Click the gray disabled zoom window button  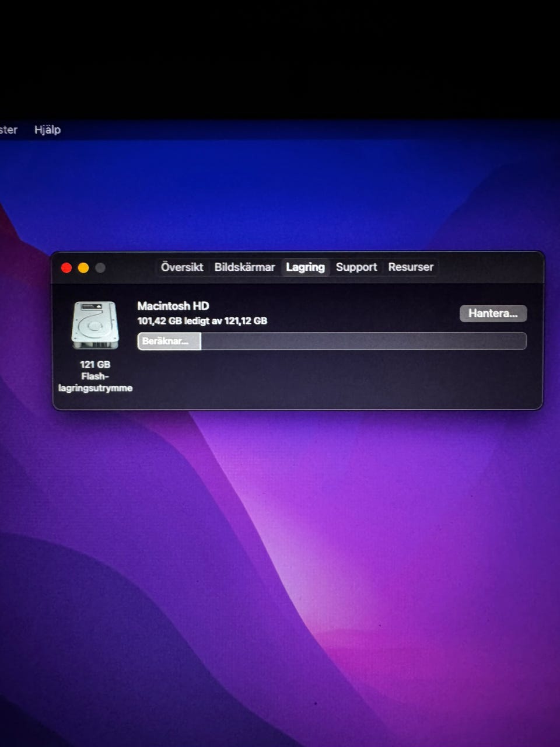point(100,268)
